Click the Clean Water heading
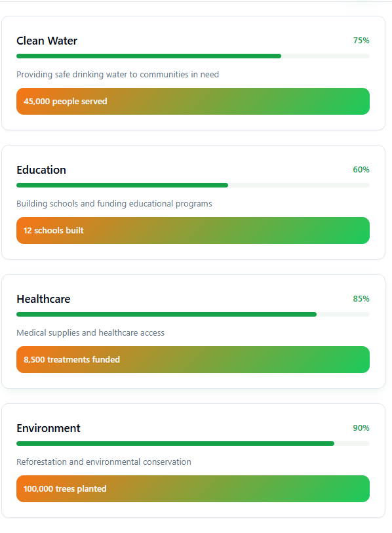Screen dimensions: 392x533 click(47, 41)
